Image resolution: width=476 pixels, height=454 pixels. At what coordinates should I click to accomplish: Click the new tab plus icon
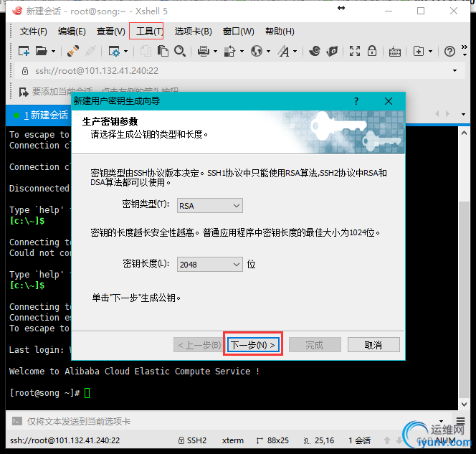[x=419, y=51]
